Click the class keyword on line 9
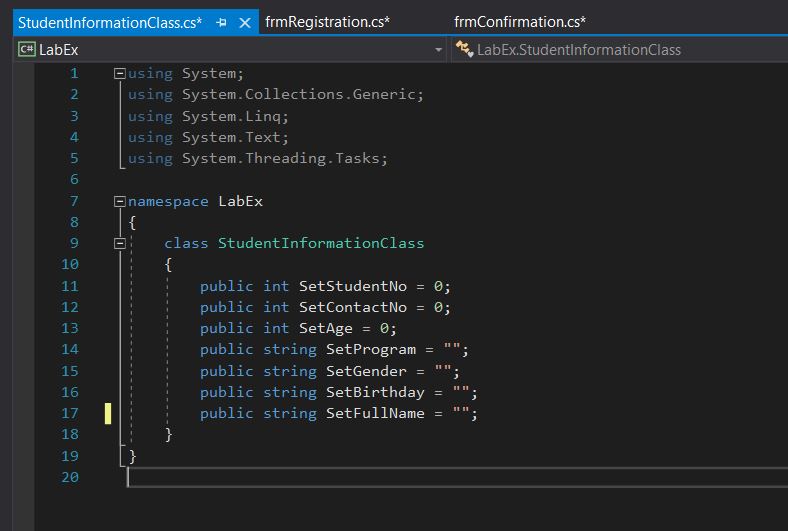This screenshot has height=531, width=788. (x=186, y=243)
